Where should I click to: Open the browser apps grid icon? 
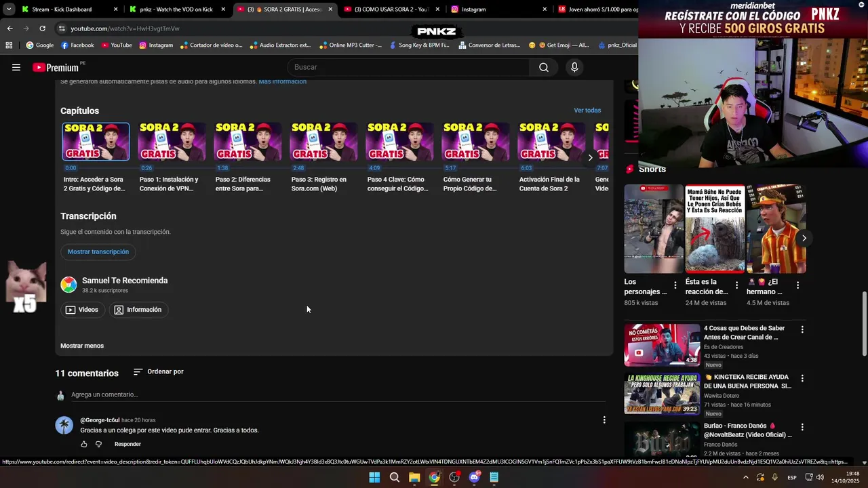[9, 45]
